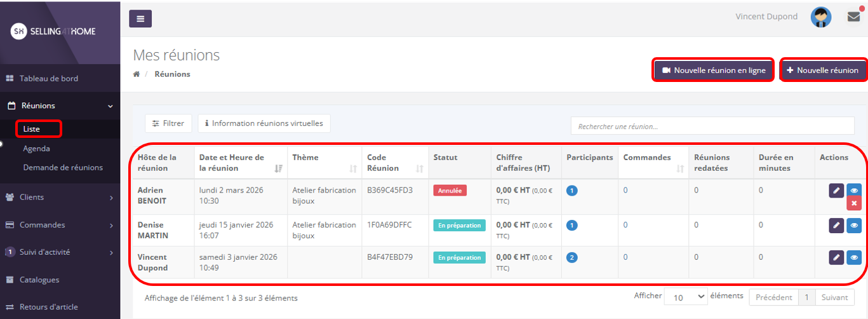
Task: Click the Rechercher une réunion search field
Action: (x=711, y=126)
